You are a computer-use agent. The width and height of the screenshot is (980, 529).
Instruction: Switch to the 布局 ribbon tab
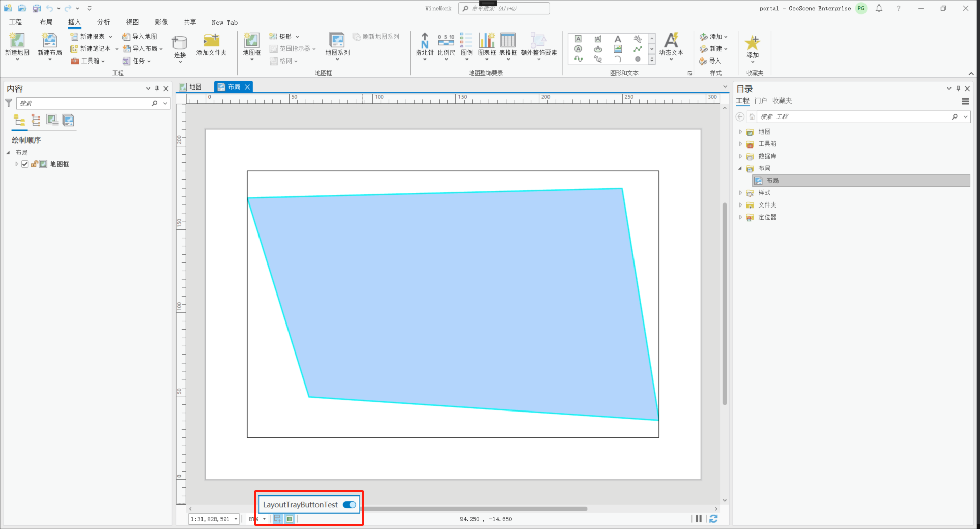(x=46, y=22)
